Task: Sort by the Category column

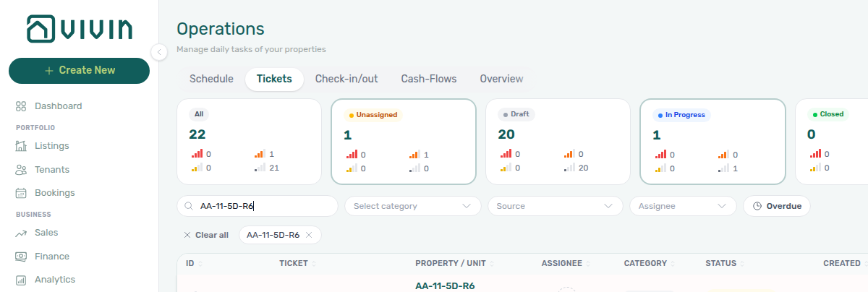Action: [x=650, y=264]
